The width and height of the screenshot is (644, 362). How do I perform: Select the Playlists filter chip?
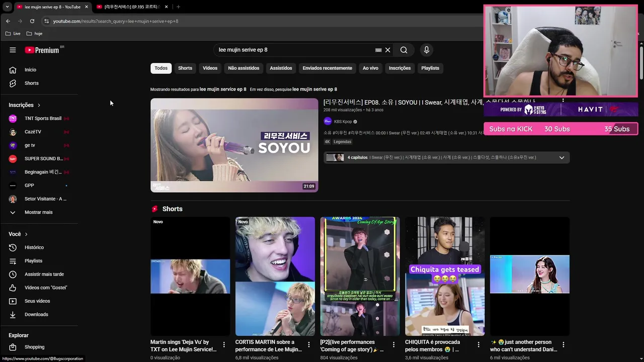coord(430,68)
